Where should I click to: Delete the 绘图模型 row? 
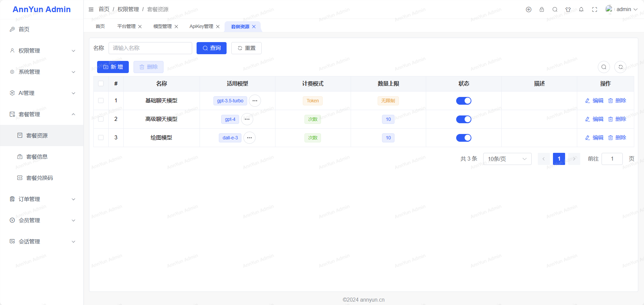[x=617, y=138]
